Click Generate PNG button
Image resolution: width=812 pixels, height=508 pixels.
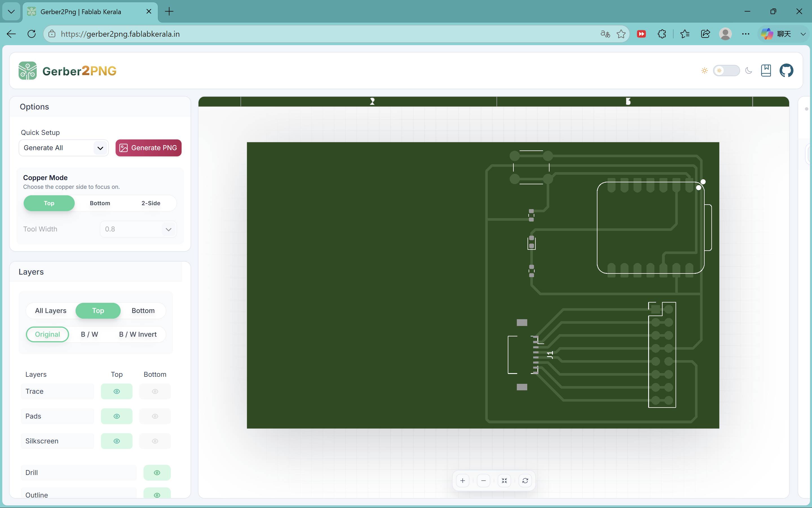[148, 148]
